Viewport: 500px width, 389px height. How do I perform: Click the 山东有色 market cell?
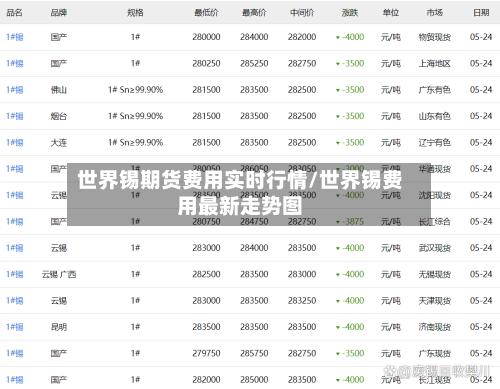(x=435, y=116)
